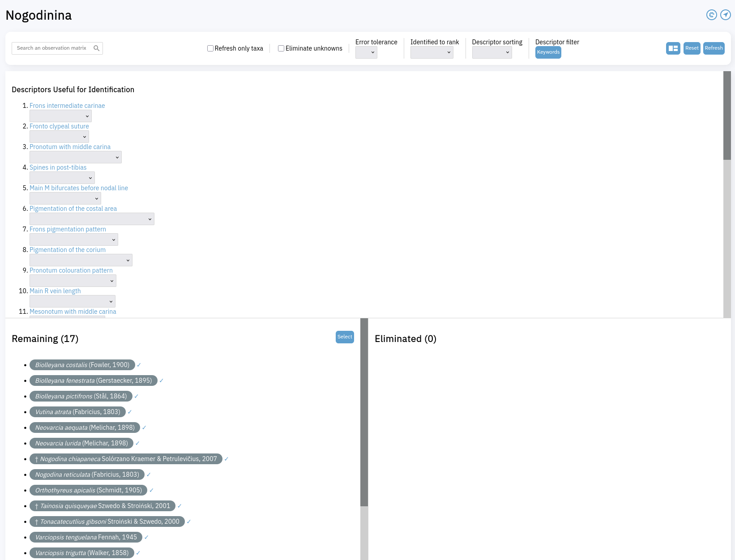Click Select button in Remaining panel

[x=345, y=337]
